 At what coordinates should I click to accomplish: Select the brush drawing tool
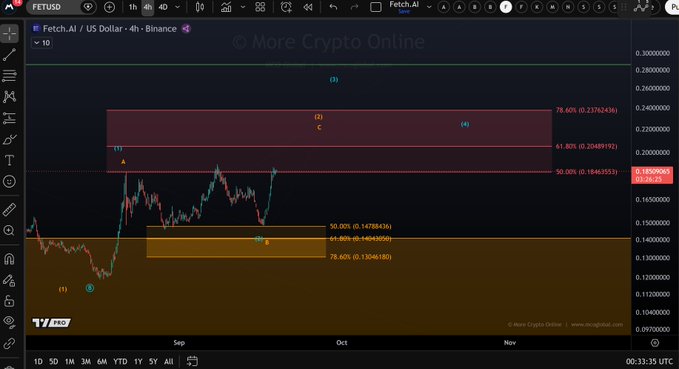pyautogui.click(x=10, y=139)
